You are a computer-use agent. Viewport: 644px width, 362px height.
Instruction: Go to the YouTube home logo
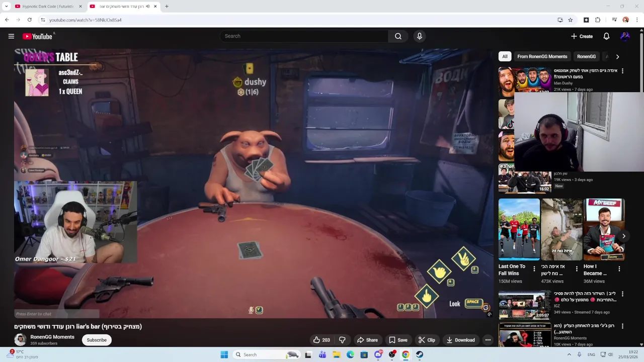[x=37, y=36]
